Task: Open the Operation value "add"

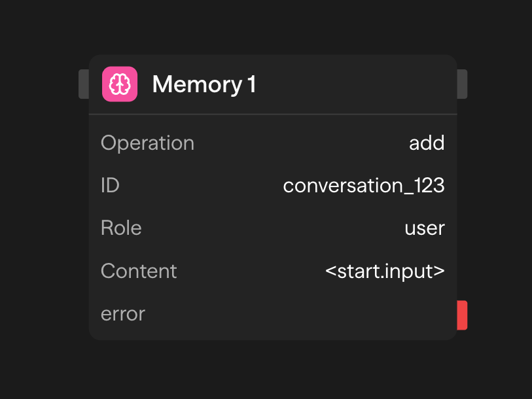Action: [x=427, y=143]
